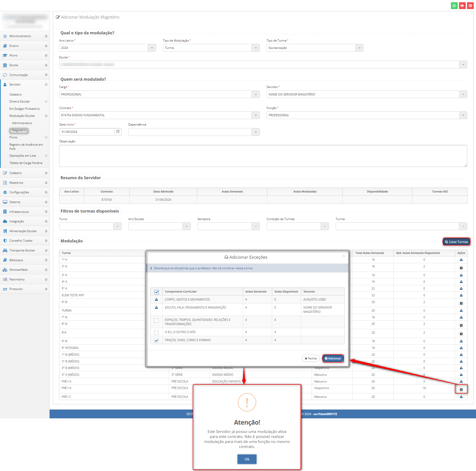Close the Adicionar Exceções dialog with X

pyautogui.click(x=344, y=256)
